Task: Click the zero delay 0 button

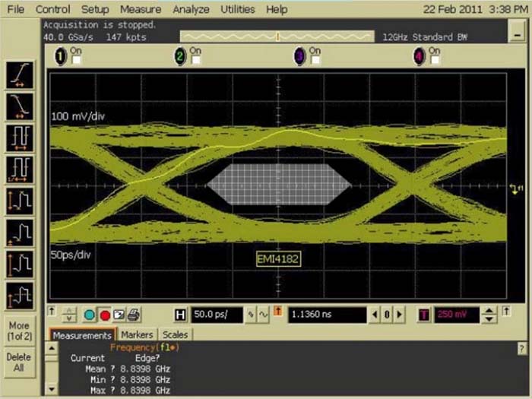Action: tap(387, 315)
